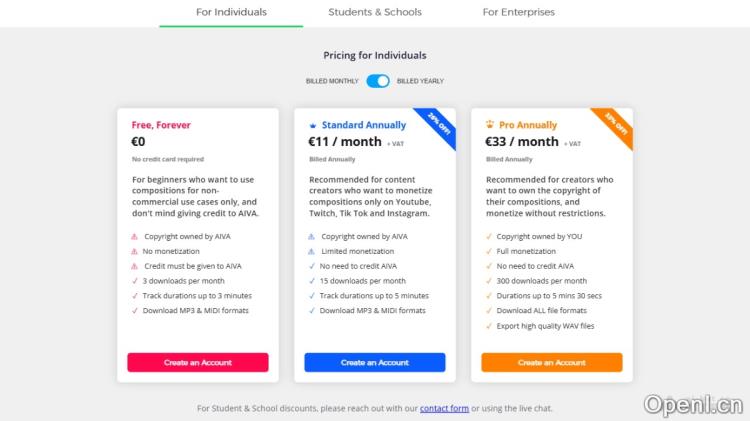Select the Billed Monthly label
The width and height of the screenshot is (750, 421).
point(333,81)
